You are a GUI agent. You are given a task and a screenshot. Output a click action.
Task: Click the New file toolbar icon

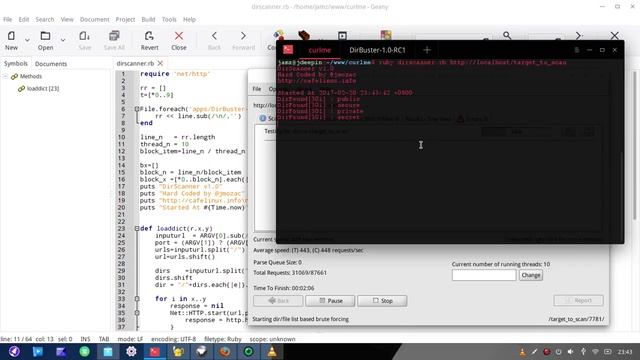pyautogui.click(x=11, y=36)
